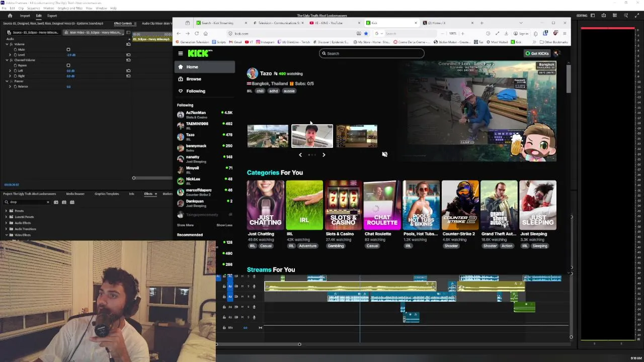Zoom in the browser page with plus
Screen dimensions: 644x362
462,34
